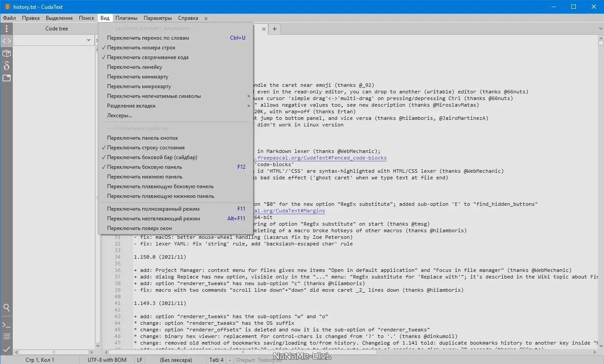Open the tab list dropdown arrow
Viewport: 604px width, 364px height.
[x=600, y=29]
